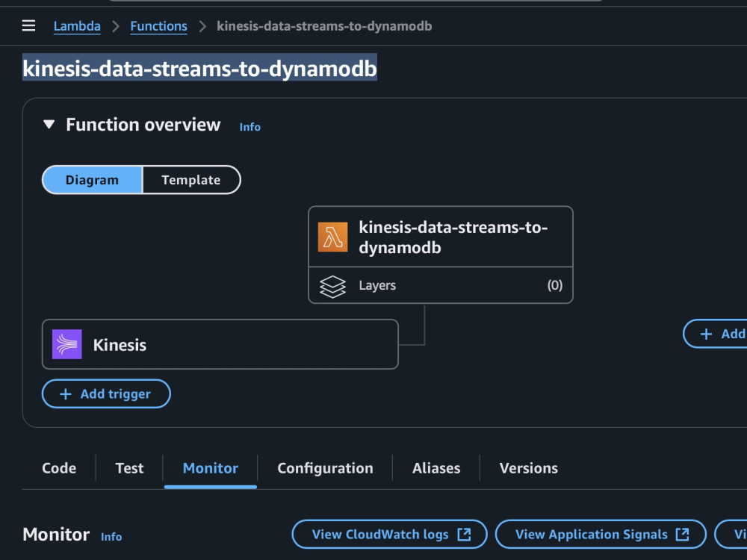747x560 pixels.
Task: Select the Monitor tab
Action: (x=211, y=468)
